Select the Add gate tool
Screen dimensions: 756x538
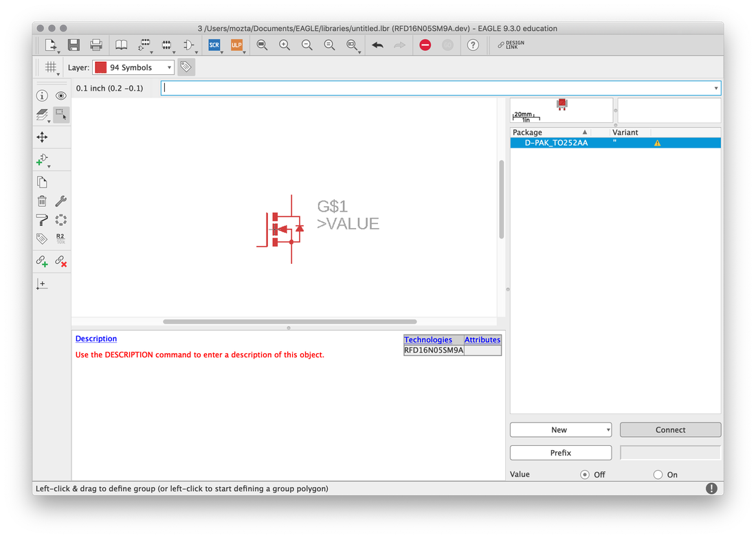(x=43, y=160)
